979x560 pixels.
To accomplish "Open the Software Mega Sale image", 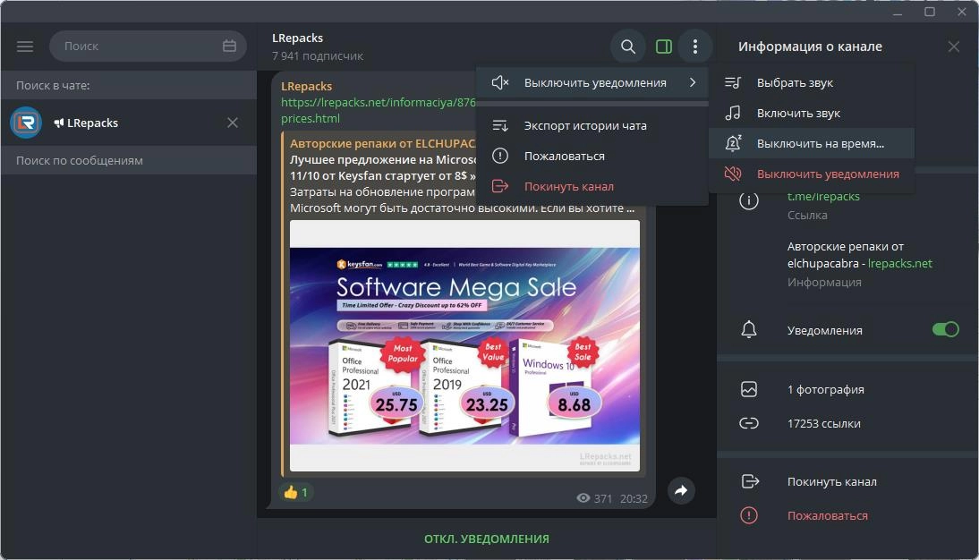I will (464, 346).
